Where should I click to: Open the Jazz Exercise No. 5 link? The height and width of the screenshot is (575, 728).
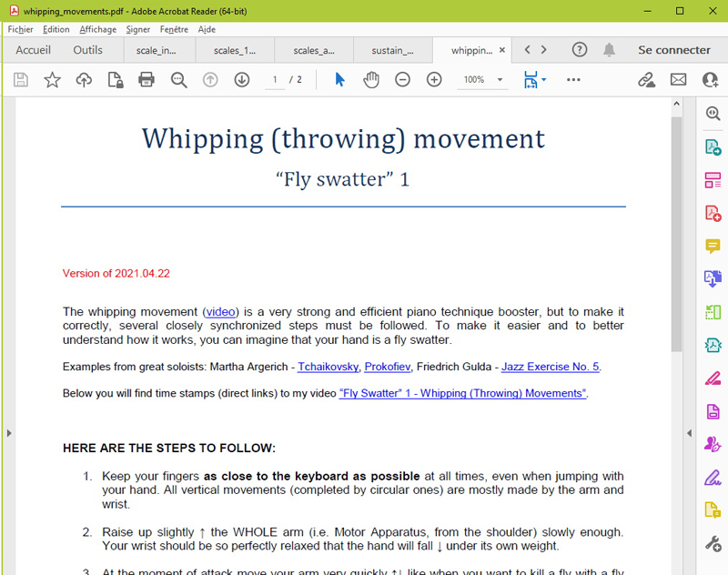(x=550, y=367)
